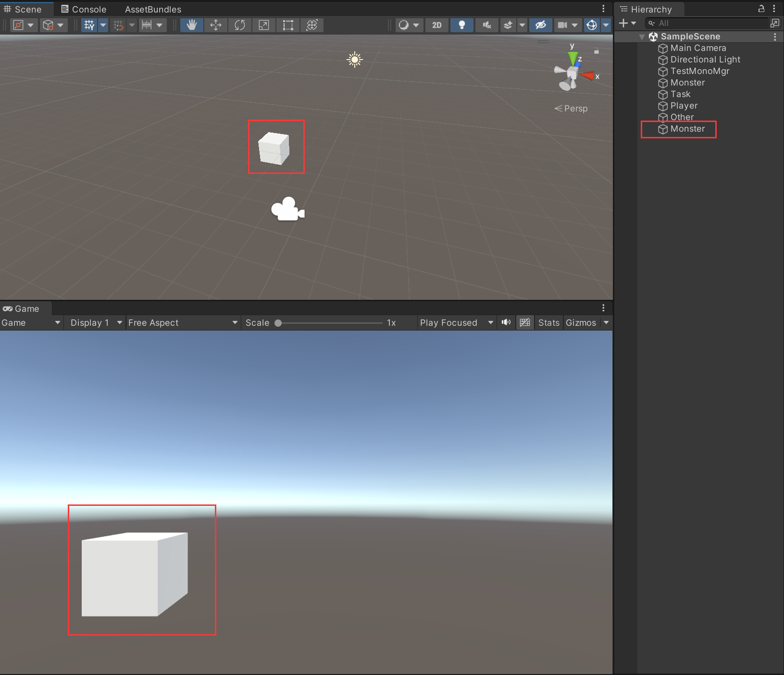Open the shading draw mode dropdown arrow

[x=416, y=25]
